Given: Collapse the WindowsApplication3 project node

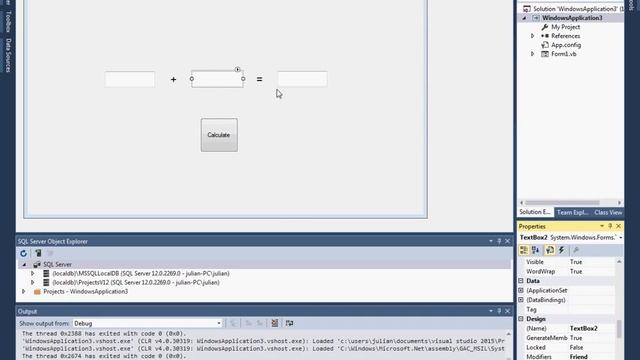Looking at the screenshot, I should point(524,18).
